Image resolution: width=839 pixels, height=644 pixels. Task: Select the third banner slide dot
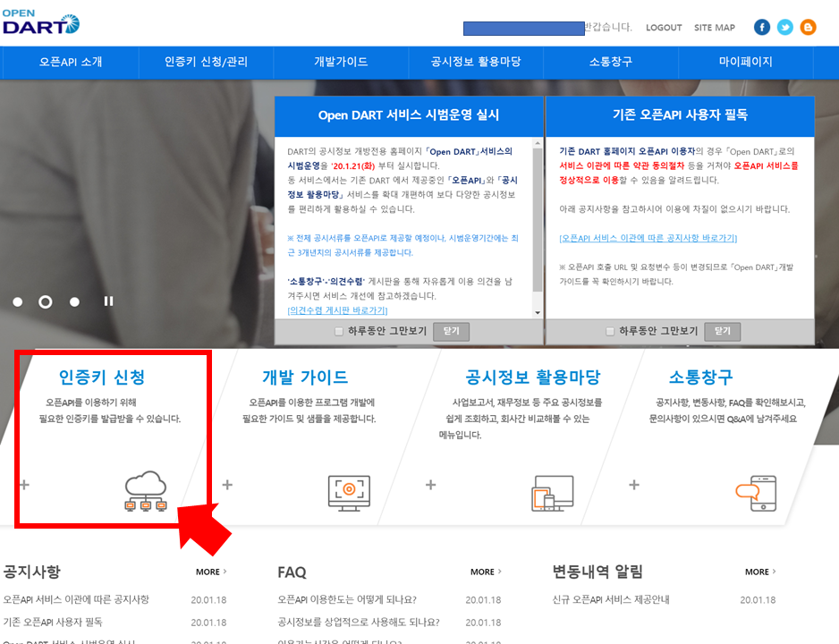point(75,301)
